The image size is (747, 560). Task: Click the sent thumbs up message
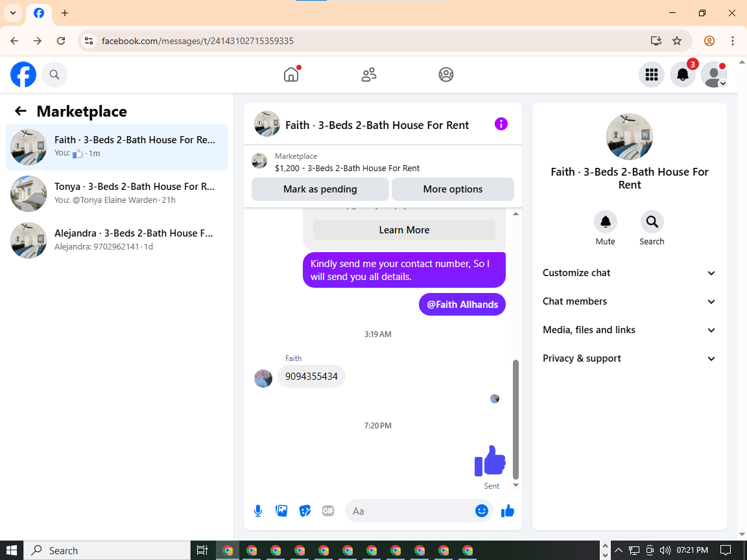[x=490, y=460]
